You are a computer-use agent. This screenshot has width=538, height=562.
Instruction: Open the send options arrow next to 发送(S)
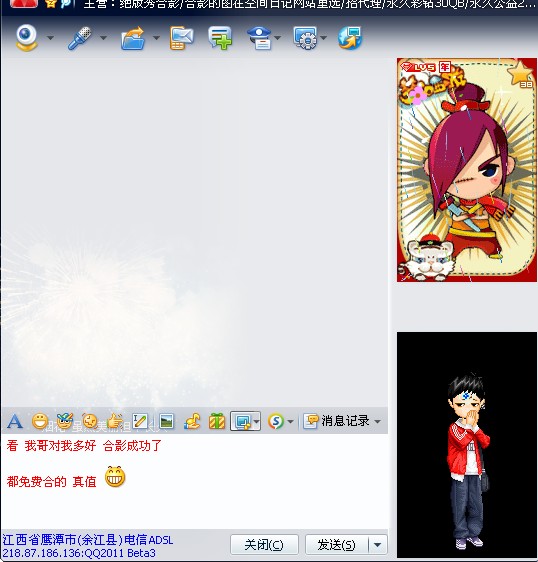pyautogui.click(x=377, y=545)
